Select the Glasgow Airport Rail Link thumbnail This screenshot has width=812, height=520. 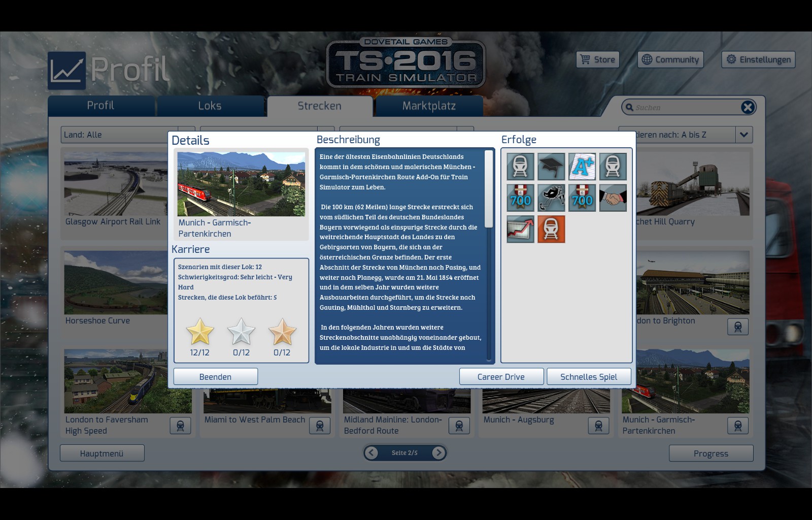click(115, 183)
